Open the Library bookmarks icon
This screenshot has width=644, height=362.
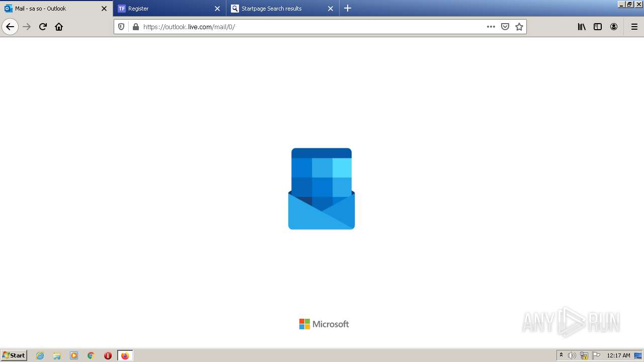(582, 27)
